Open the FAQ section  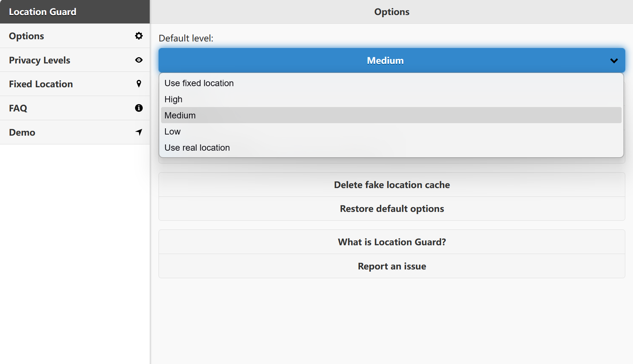tap(18, 108)
